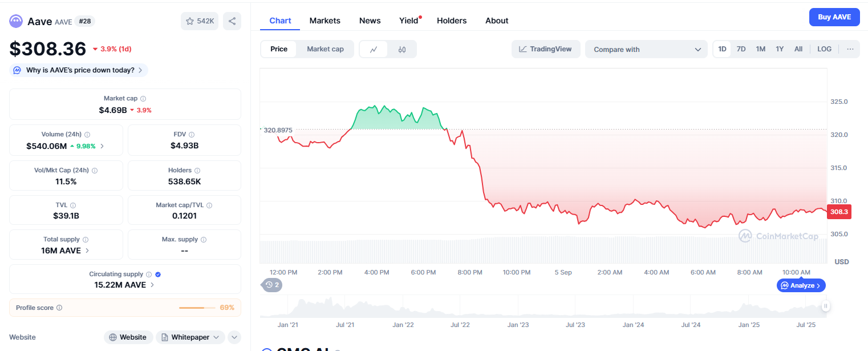Select the All time range

point(798,49)
